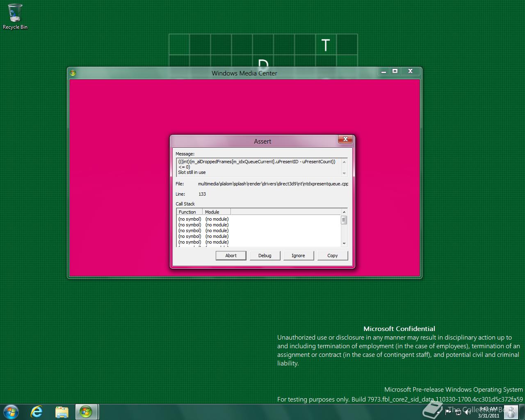Click the Show desktop strip at the taskbar end

point(522,412)
